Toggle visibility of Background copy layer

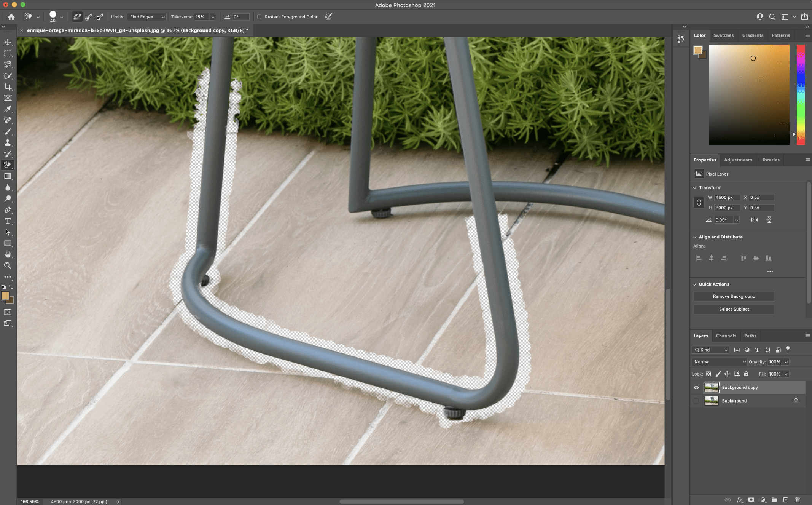[x=696, y=387]
